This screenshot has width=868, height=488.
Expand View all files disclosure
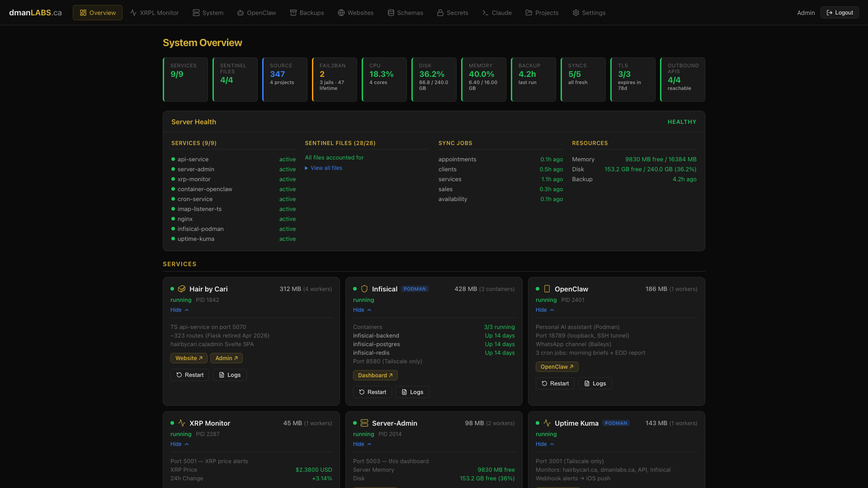[324, 168]
